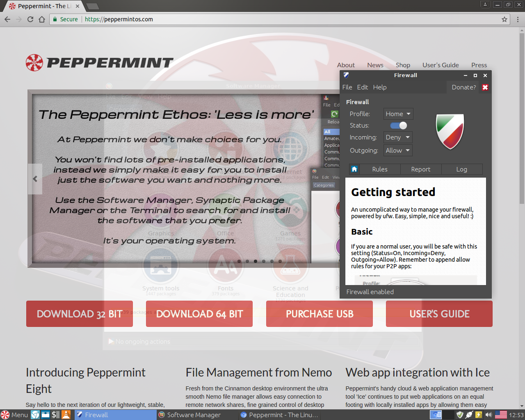Viewport: 525px width, 420px height.
Task: Open the Chrome three-dot menu
Action: (x=518, y=19)
